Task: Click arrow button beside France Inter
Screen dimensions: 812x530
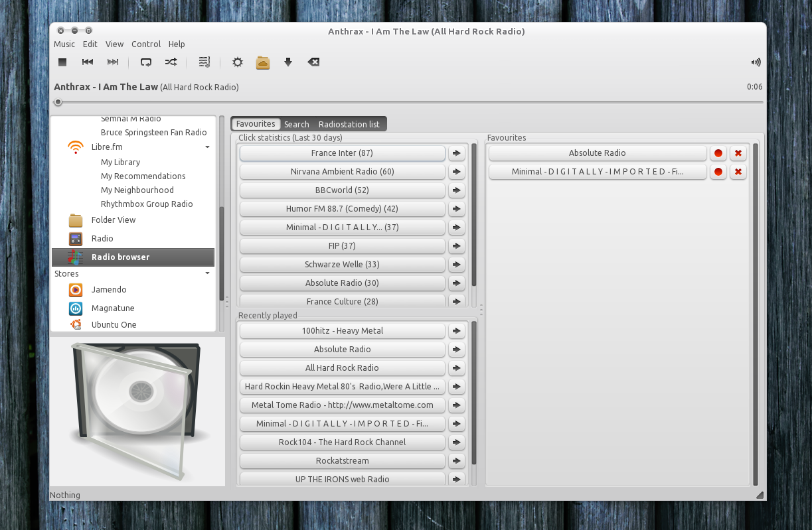Action: pos(456,153)
